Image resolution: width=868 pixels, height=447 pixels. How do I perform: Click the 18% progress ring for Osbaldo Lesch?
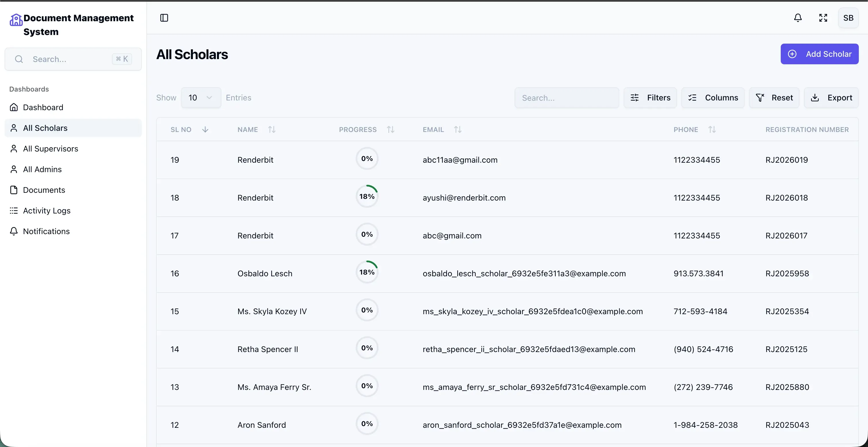coord(367,272)
